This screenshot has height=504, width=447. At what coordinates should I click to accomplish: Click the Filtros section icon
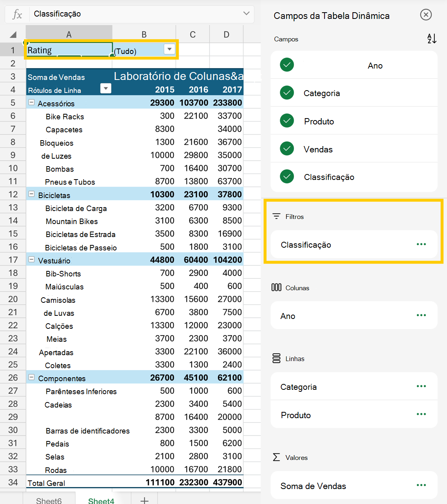click(x=276, y=216)
